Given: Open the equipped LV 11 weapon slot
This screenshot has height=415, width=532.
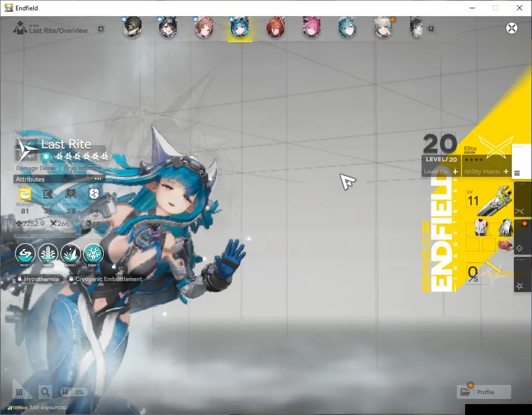Looking at the screenshot, I should tap(488, 201).
